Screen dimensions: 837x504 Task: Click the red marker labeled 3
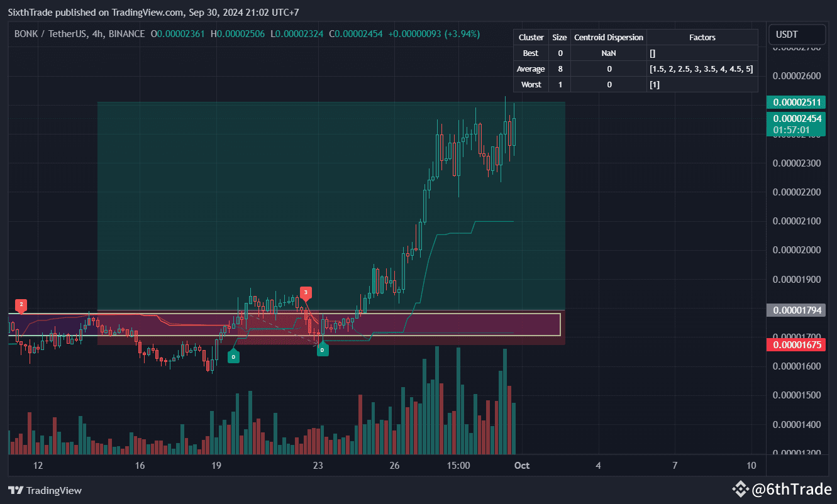point(306,293)
